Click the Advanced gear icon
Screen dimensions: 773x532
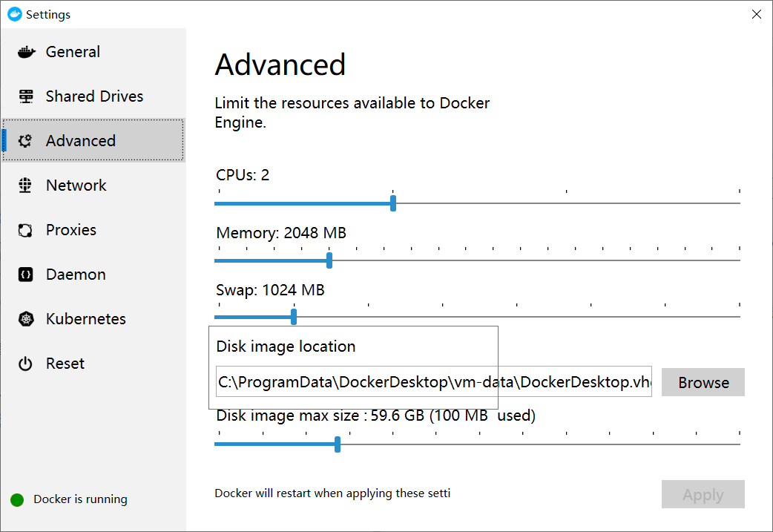click(x=26, y=141)
